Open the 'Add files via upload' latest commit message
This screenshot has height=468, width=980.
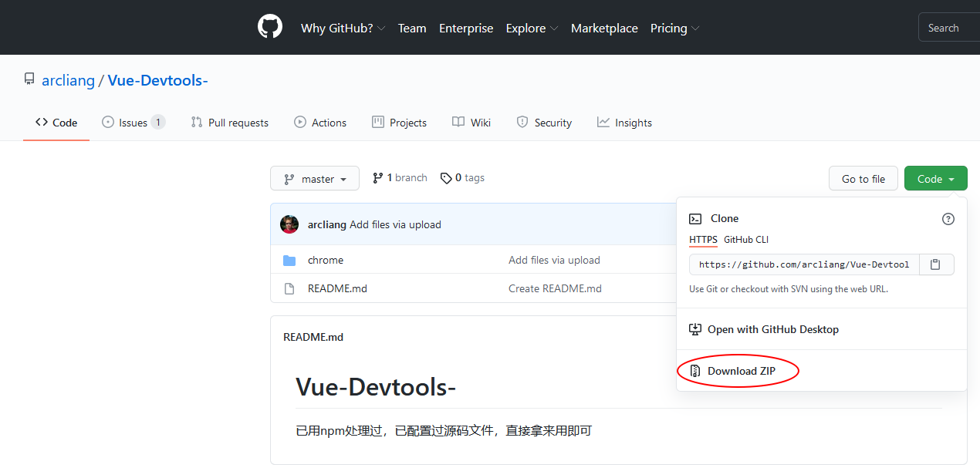click(396, 224)
